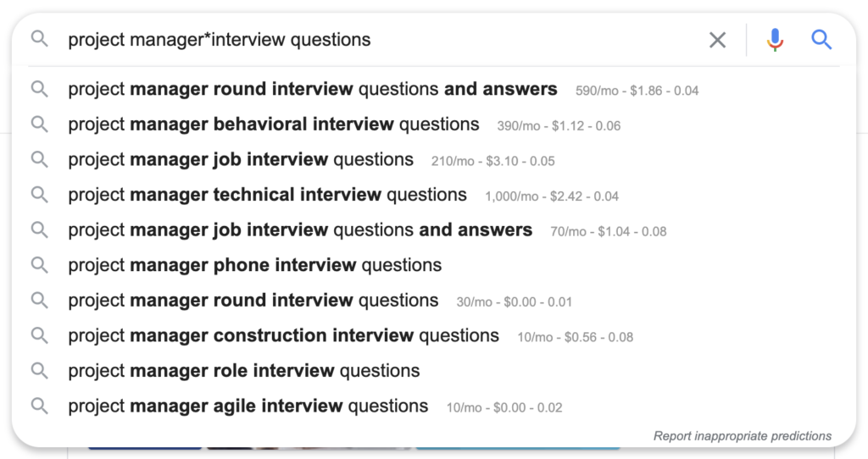Select 'project manager round interview questions and answers'
Screen dimensions: 868x459
(x=313, y=89)
